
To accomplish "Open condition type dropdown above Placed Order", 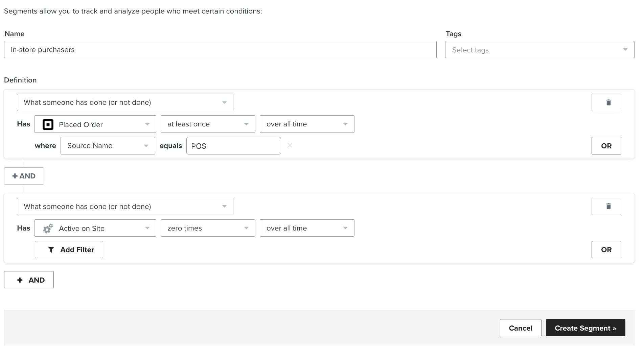I will point(125,102).
